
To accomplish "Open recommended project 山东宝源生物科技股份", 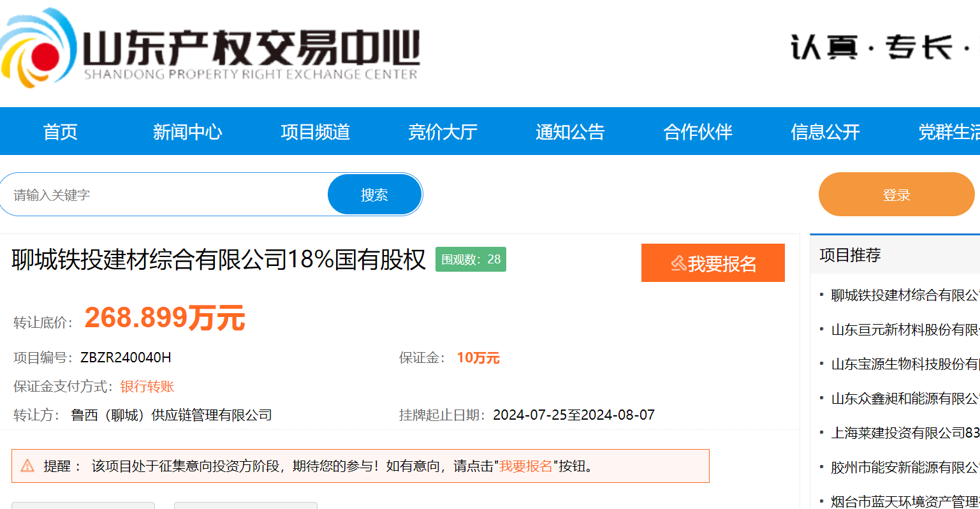I will pyautogui.click(x=905, y=364).
